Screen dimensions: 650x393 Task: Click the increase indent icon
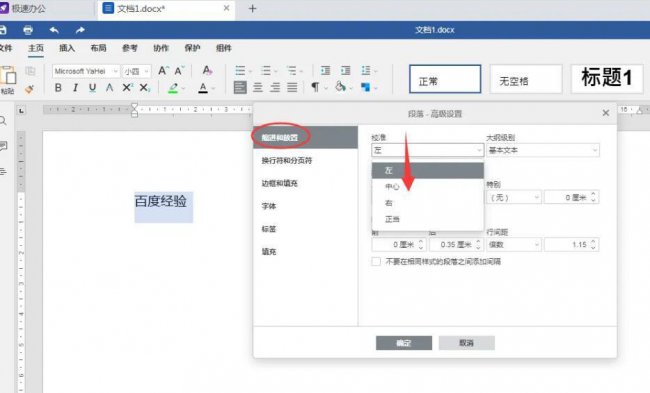pos(345,70)
